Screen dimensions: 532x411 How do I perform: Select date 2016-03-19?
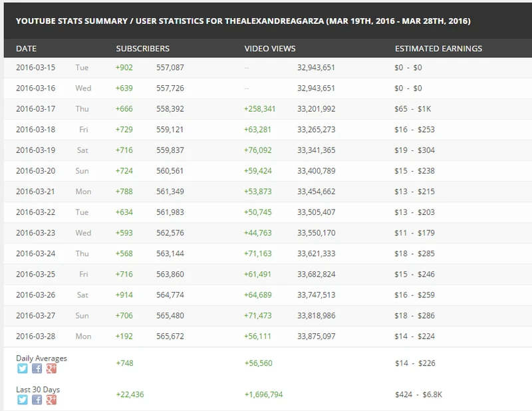36,150
